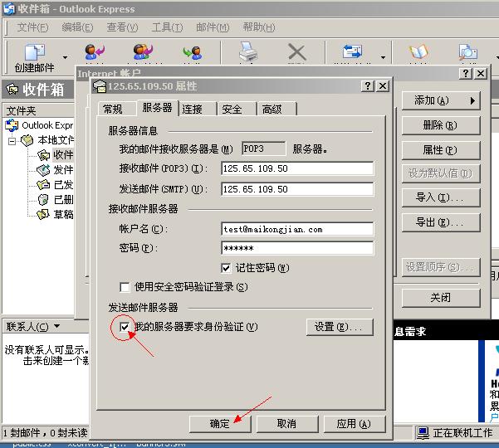Click the 删除(R) button in Internet accounts
This screenshot has height=448, width=499.
tap(441, 125)
